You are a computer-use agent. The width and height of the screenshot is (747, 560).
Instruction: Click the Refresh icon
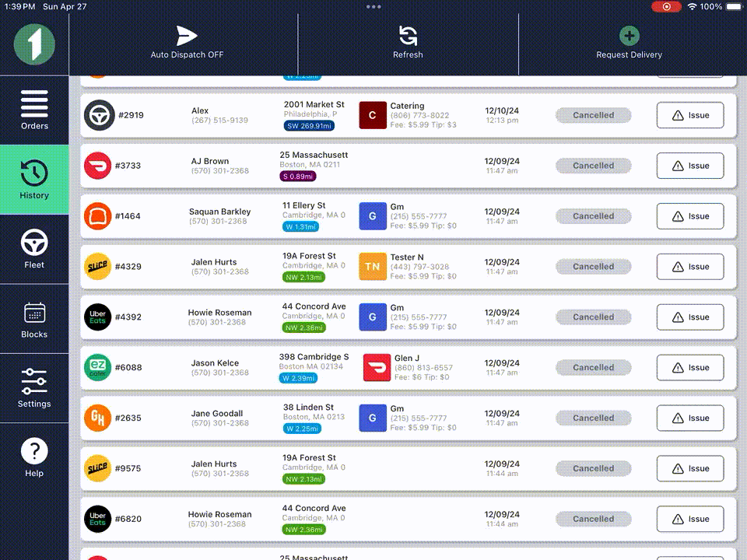coord(408,36)
